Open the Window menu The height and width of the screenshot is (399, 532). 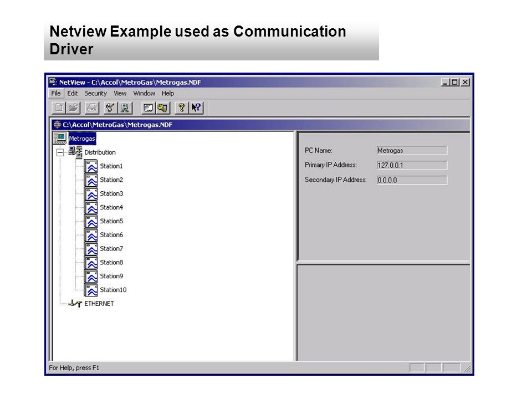144,93
